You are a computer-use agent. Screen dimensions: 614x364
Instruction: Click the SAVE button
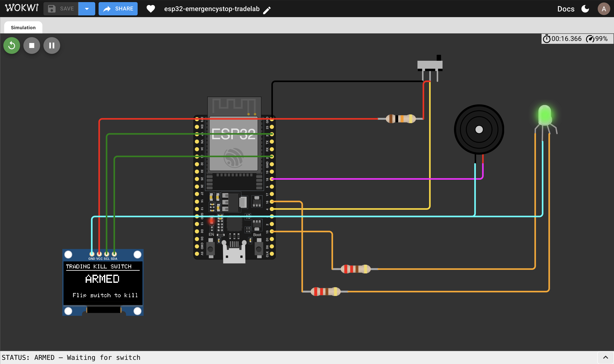pyautogui.click(x=61, y=9)
